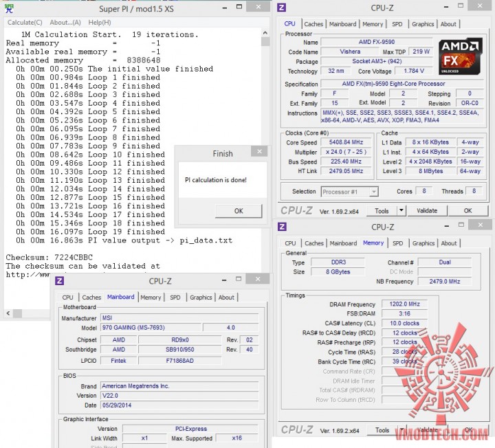Image resolution: width=495 pixels, height=448 pixels.
Task: Click the CPU-Z Z logo icon in top window
Action: pos(281,8)
